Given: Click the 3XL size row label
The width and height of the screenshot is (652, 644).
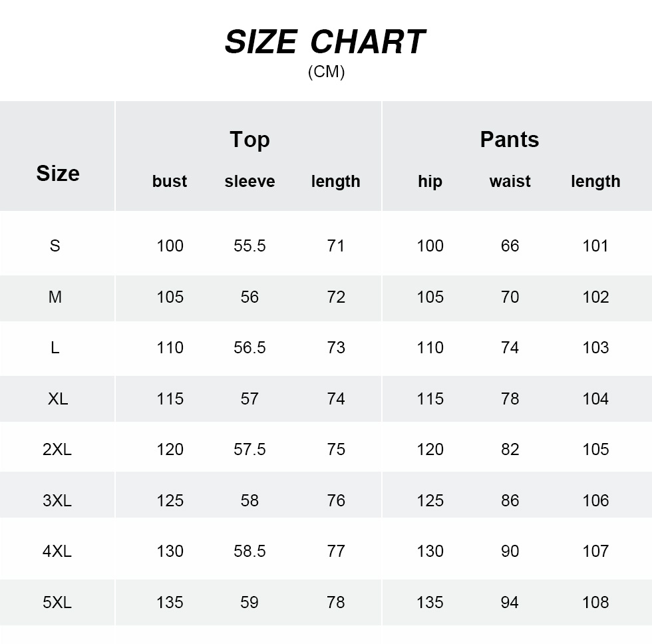Looking at the screenshot, I should 57,501.
